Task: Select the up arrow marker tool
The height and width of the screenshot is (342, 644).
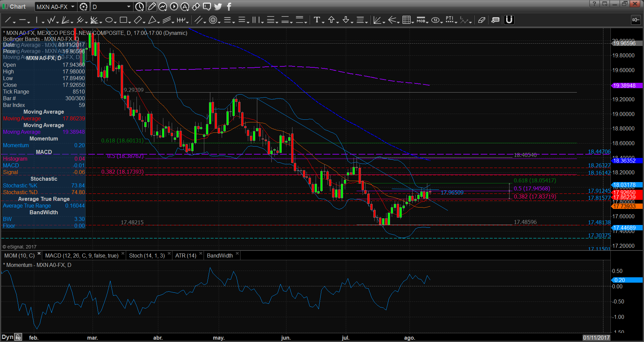Action: click(x=331, y=20)
